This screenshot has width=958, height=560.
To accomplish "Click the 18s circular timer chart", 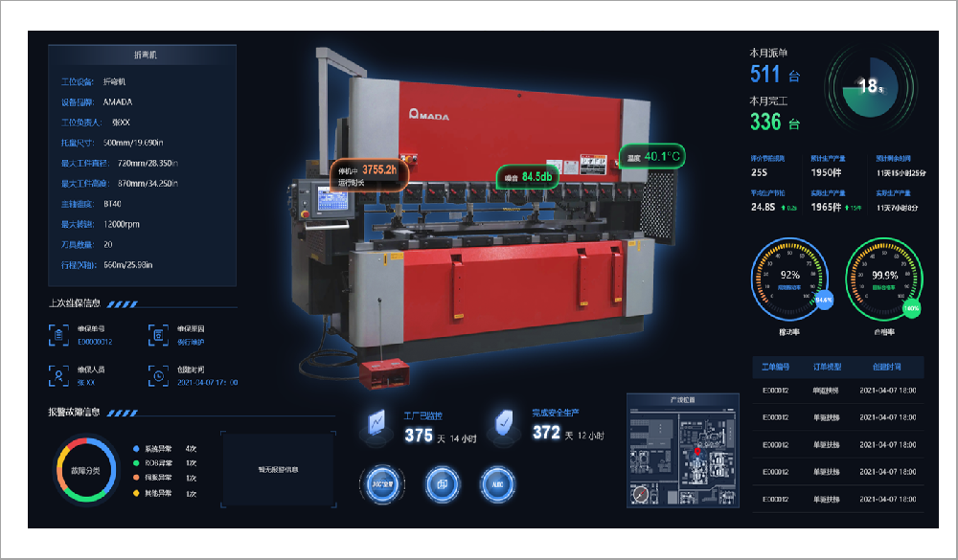I will [871, 87].
